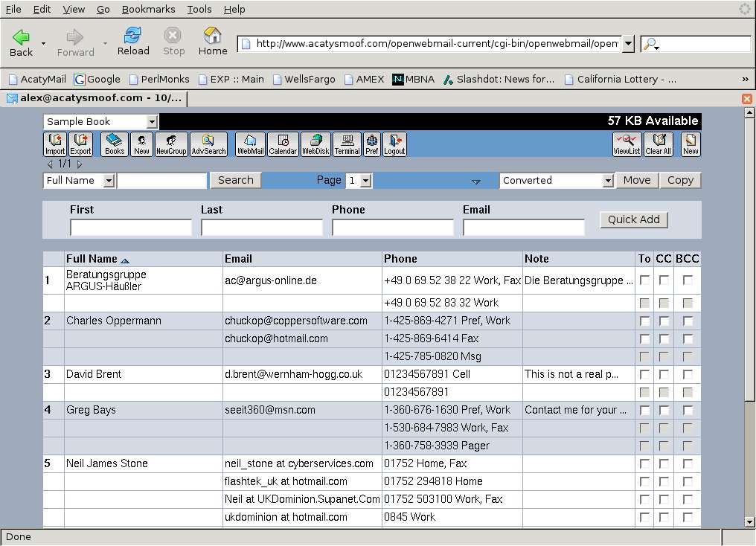Image resolution: width=756 pixels, height=546 pixels.
Task: Click the ViewList icon
Action: [627, 144]
